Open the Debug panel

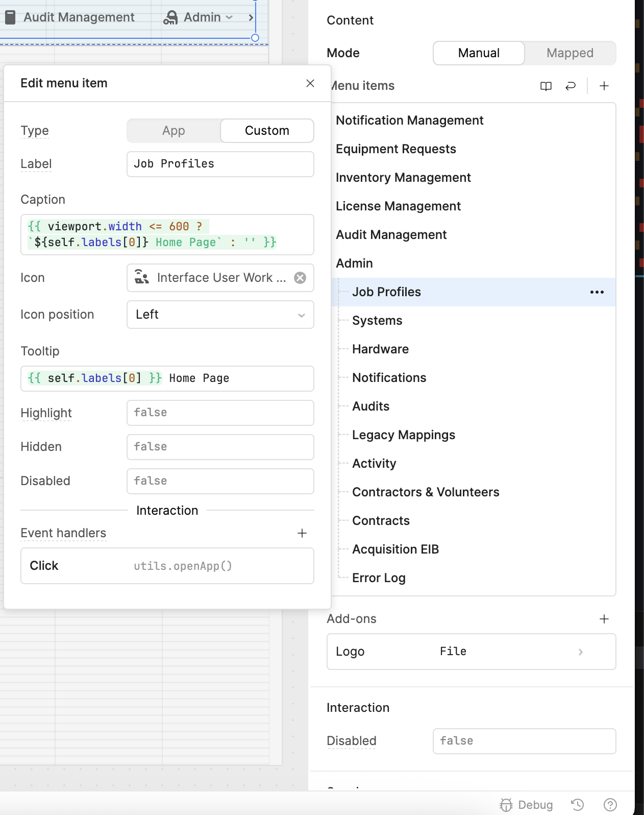click(527, 805)
